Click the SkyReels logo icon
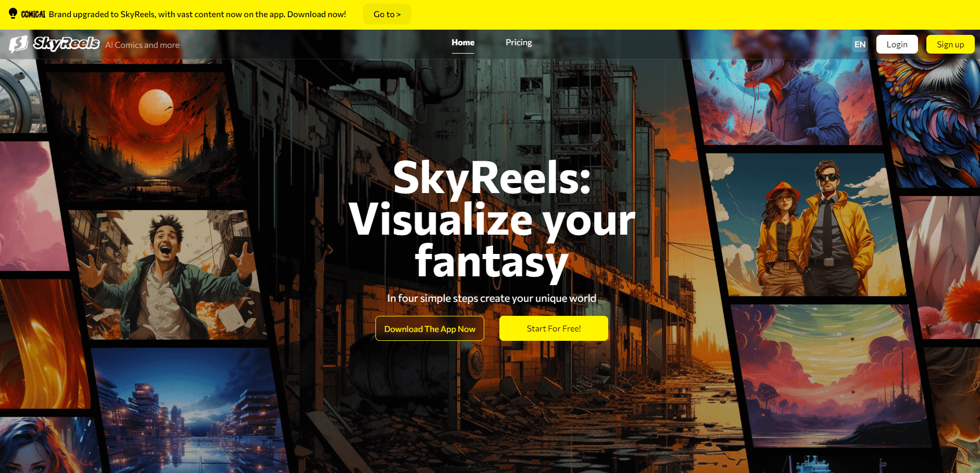Image resolution: width=980 pixels, height=473 pixels. [18, 44]
